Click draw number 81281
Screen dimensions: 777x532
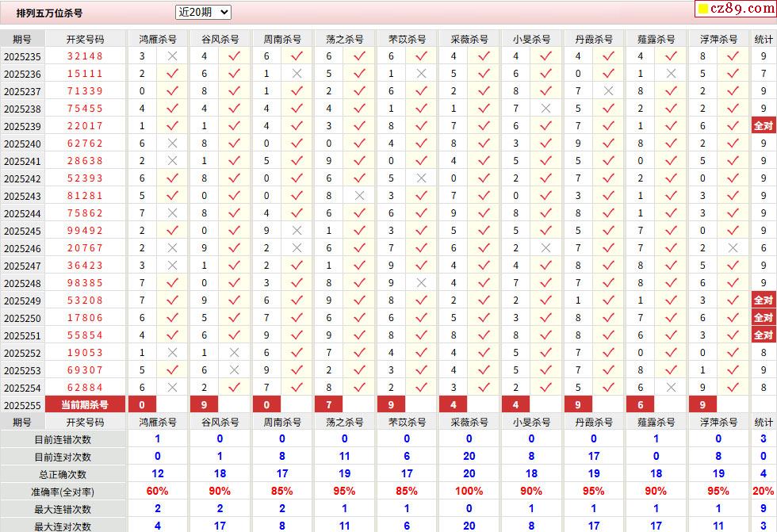(x=86, y=196)
